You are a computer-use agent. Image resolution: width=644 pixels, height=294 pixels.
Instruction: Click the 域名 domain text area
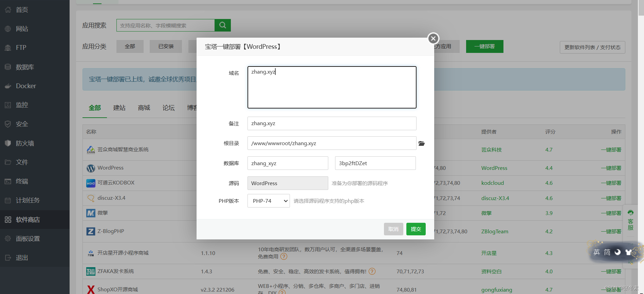tap(332, 87)
